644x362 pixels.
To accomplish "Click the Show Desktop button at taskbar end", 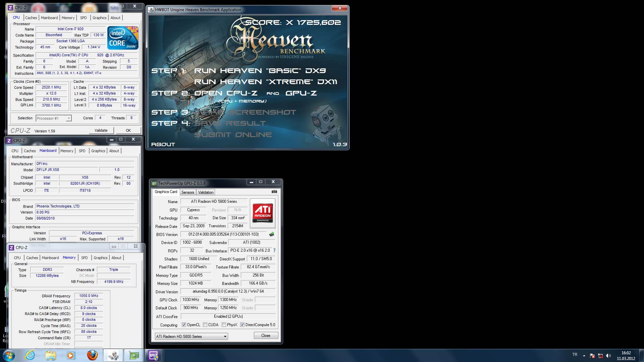I will coord(641,355).
